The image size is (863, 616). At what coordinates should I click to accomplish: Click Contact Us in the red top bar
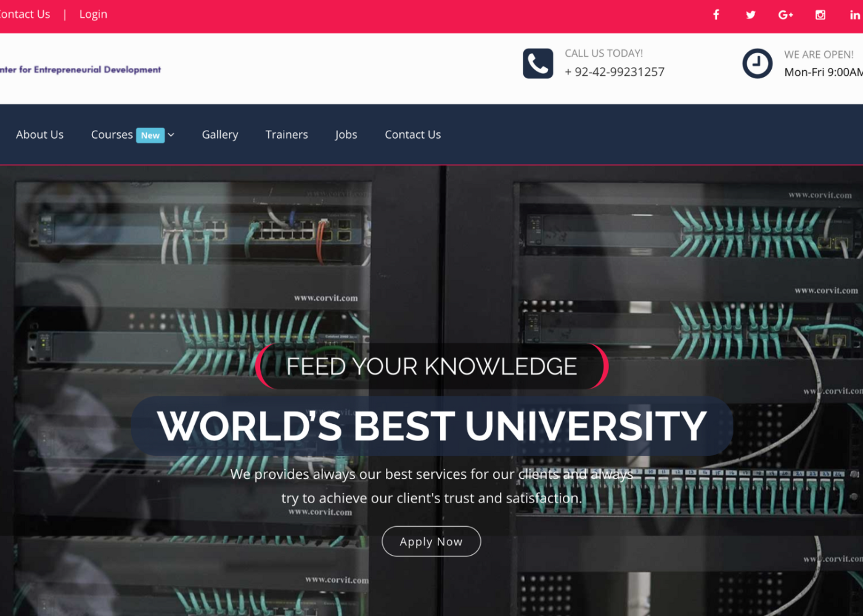(25, 14)
